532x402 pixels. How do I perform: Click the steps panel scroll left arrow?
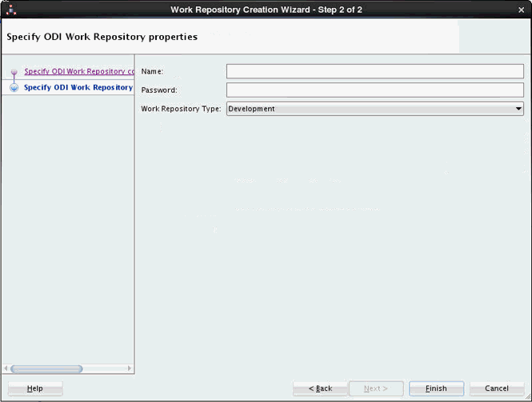coord(6,368)
